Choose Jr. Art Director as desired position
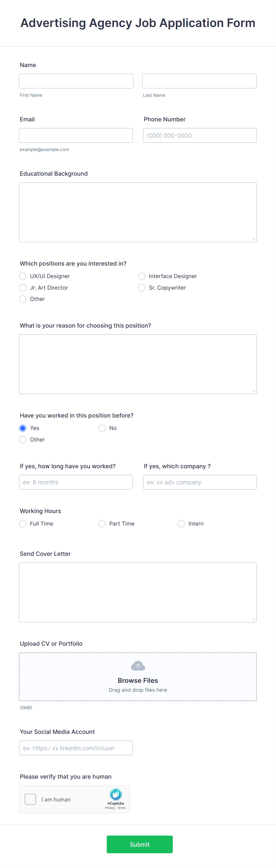276x868 pixels. coord(22,288)
